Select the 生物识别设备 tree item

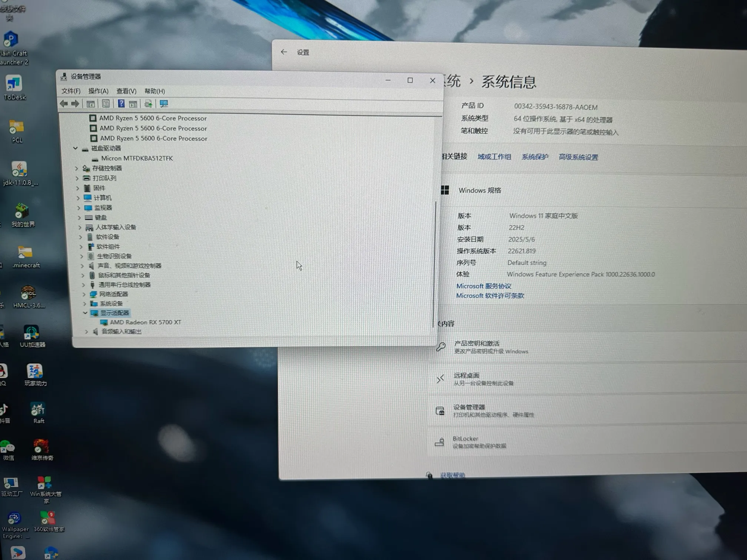(x=114, y=256)
